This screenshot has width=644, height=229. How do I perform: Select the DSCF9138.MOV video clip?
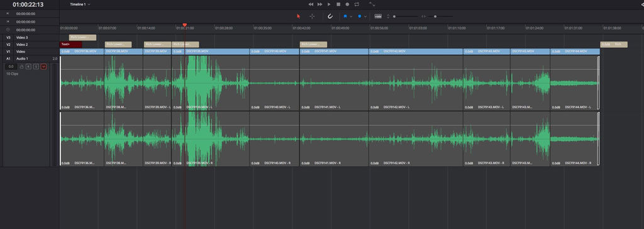[124, 52]
